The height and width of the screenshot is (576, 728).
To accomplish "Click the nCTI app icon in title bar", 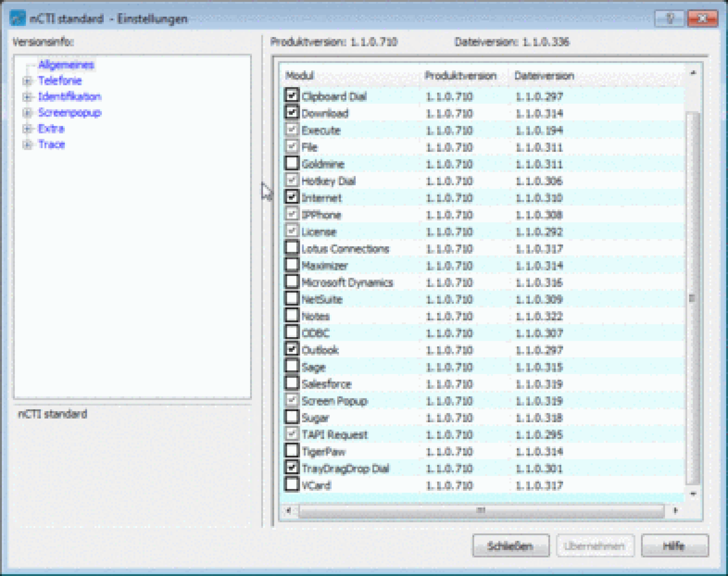I will [17, 18].
